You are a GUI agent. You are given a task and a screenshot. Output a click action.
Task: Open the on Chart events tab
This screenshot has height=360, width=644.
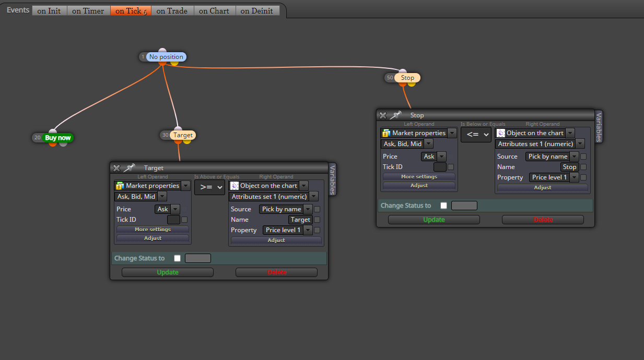214,10
